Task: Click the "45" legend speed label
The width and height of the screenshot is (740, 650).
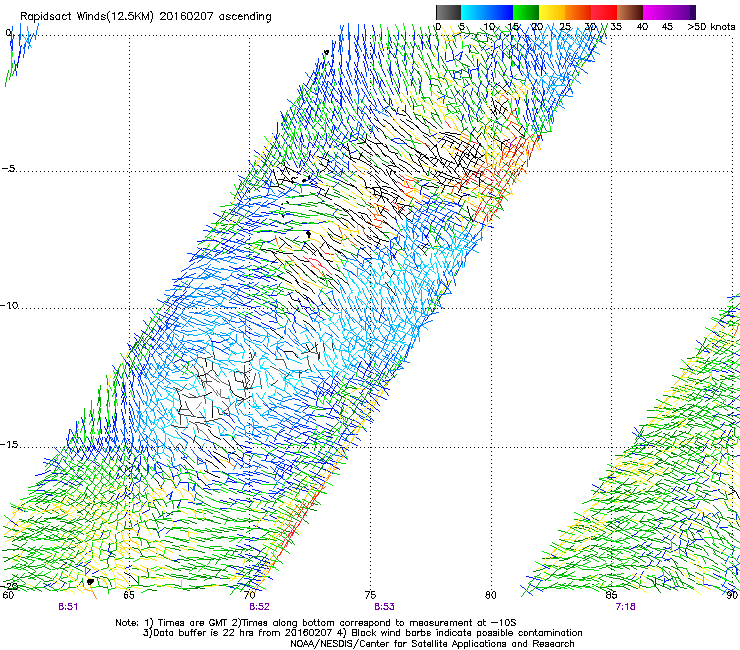Action: pyautogui.click(x=667, y=27)
